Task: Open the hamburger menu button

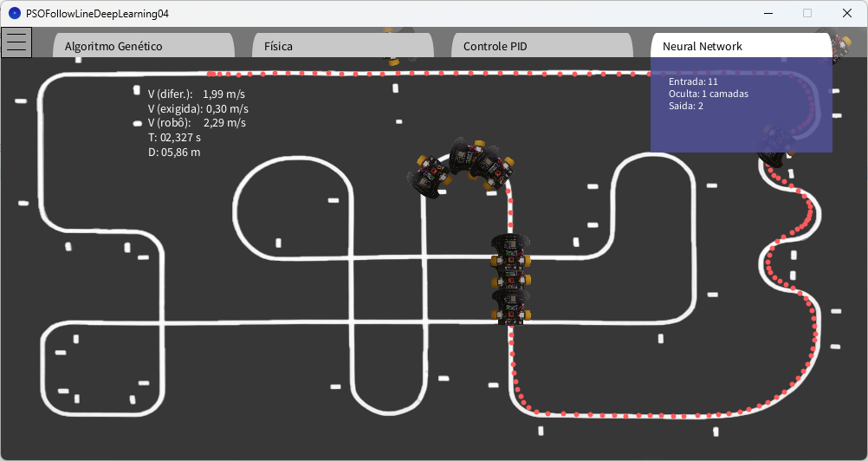Action: (x=16, y=42)
